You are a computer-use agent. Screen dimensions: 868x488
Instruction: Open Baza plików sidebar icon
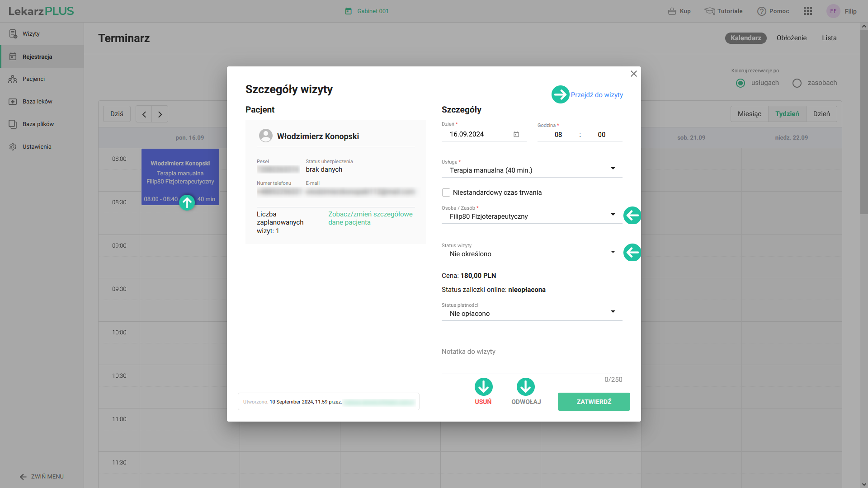click(x=13, y=124)
